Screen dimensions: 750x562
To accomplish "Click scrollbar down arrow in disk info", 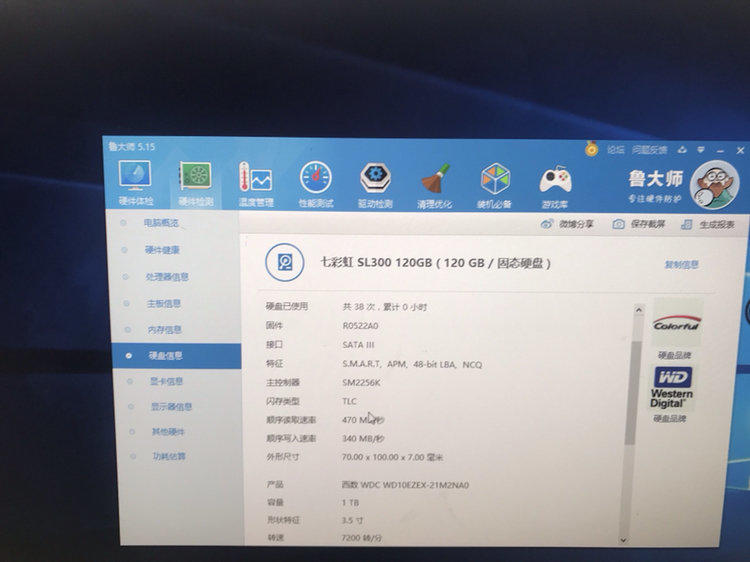I will pos(623,540).
